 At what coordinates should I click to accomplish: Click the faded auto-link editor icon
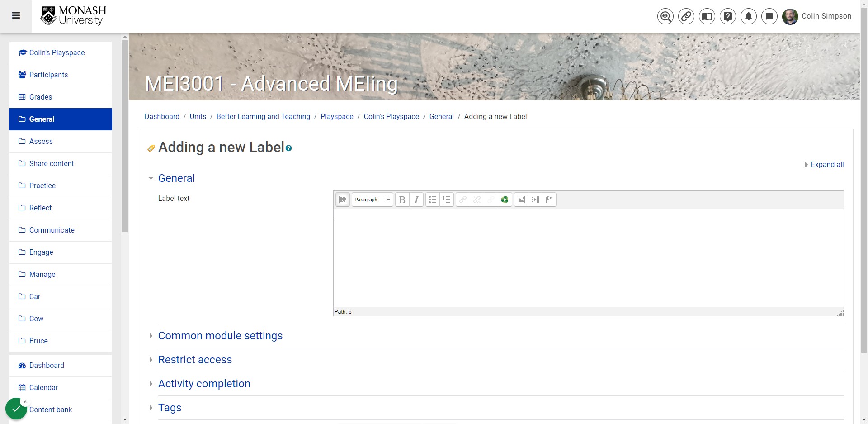491,200
